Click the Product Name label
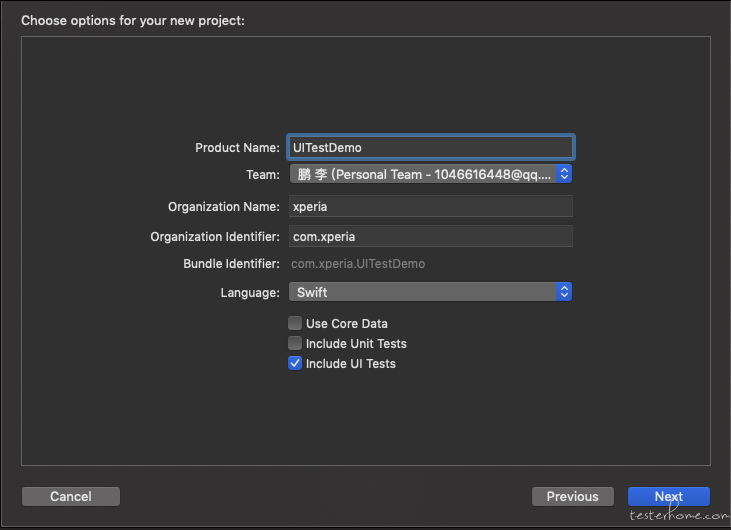731x530 pixels. 237,148
